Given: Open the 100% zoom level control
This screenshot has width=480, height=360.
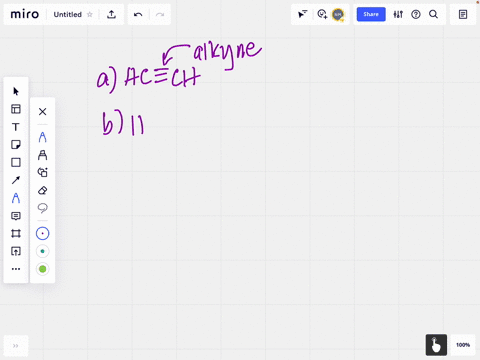Looking at the screenshot, I should point(463,345).
